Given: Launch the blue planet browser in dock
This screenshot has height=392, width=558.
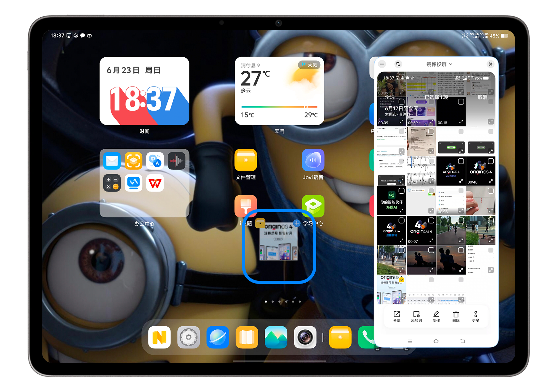Looking at the screenshot, I should (x=218, y=337).
